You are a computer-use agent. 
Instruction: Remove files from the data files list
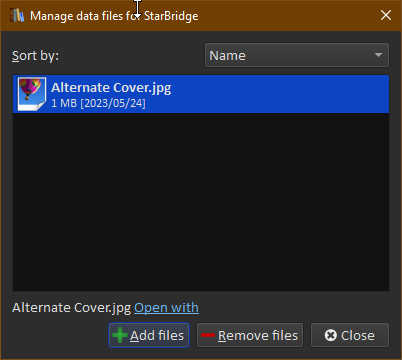pyautogui.click(x=250, y=335)
